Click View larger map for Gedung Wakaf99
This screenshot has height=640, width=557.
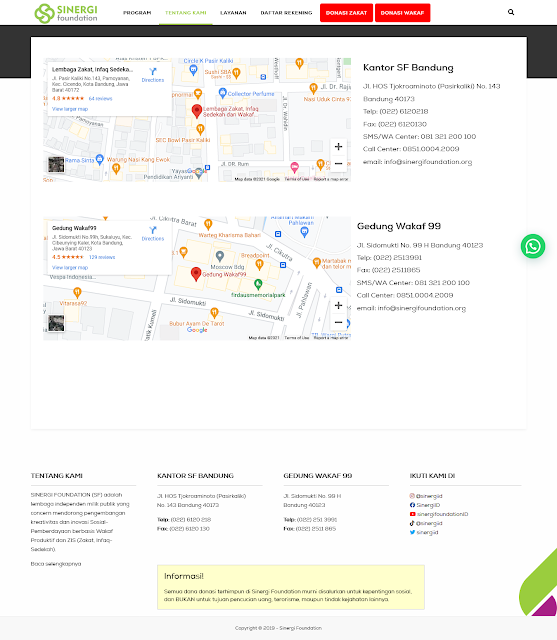coord(70,268)
